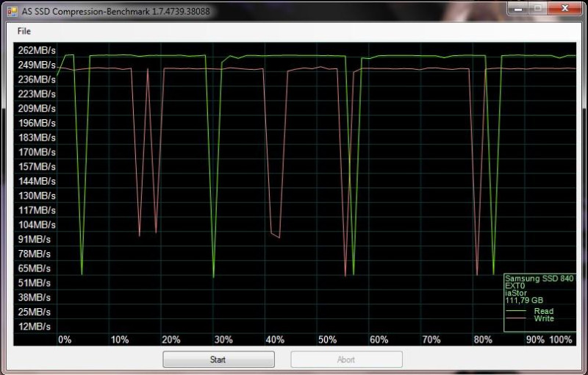Click the 38MB/s axis label

click(34, 297)
